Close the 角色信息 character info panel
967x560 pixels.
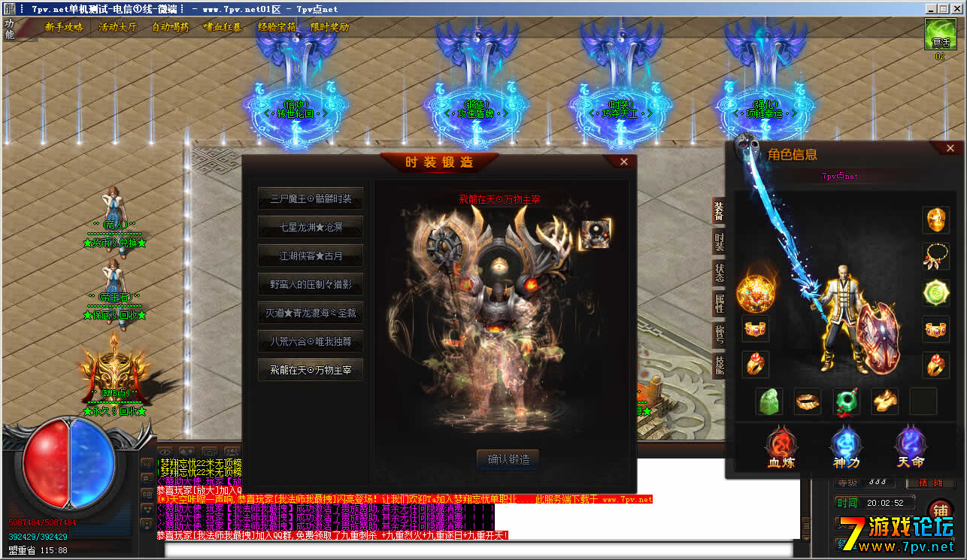950,148
